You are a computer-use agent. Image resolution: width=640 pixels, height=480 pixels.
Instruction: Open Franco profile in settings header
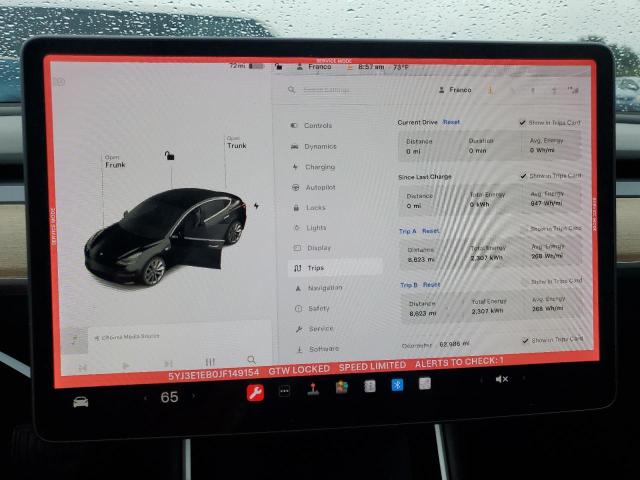(x=455, y=90)
